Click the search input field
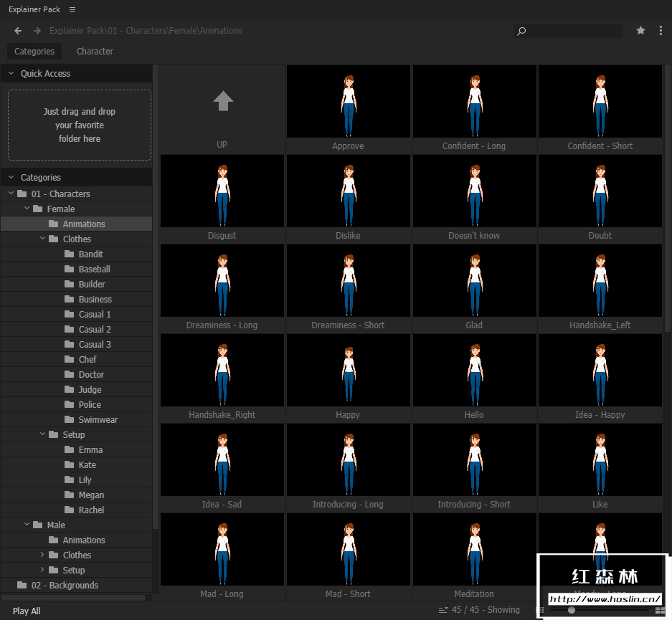 pos(574,31)
